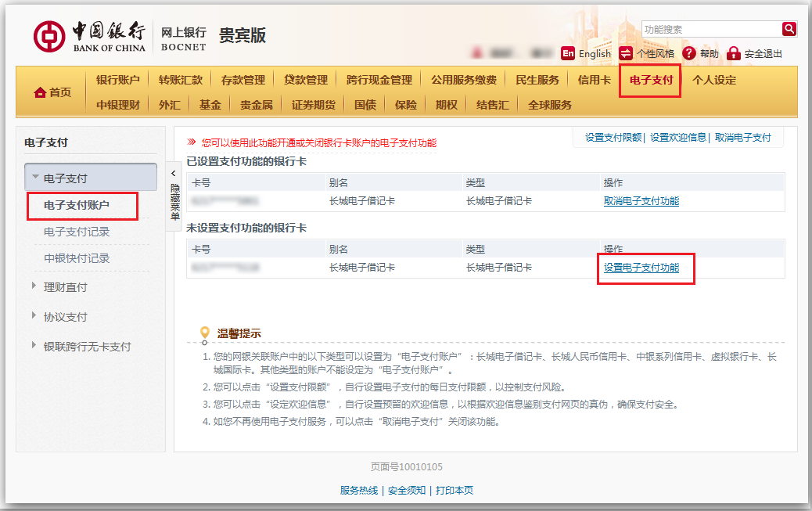Expand the 理财直付 sidebar section

click(34, 286)
